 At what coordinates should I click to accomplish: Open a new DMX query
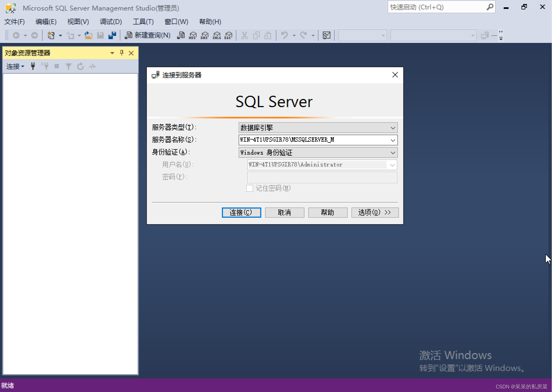[x=205, y=35]
